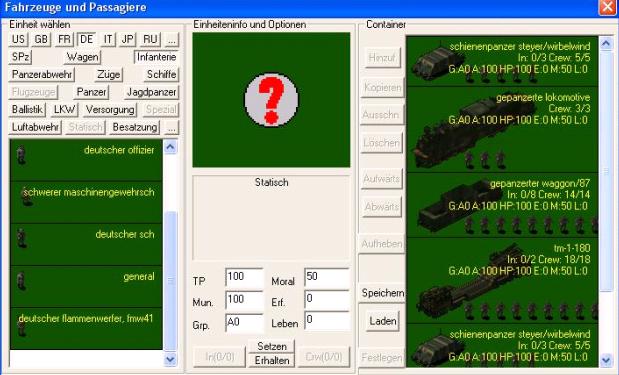
Task: Click the deutscher offizier label
Action: [119, 150]
